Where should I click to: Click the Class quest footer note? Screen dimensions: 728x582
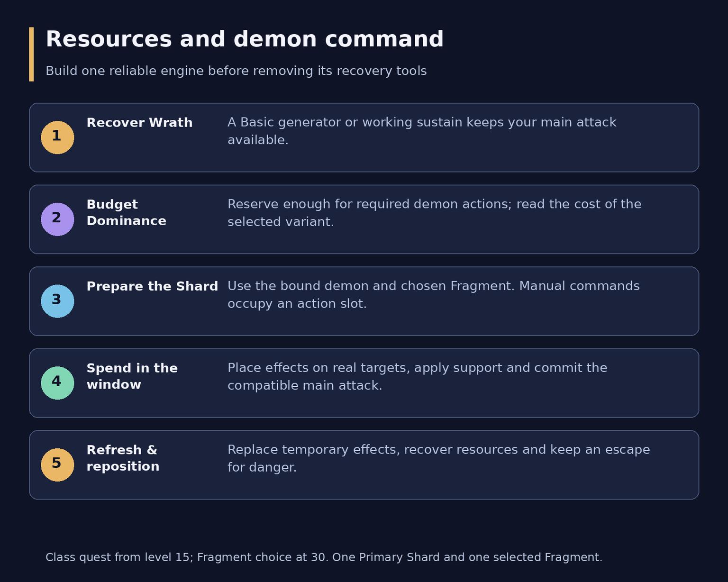click(324, 557)
